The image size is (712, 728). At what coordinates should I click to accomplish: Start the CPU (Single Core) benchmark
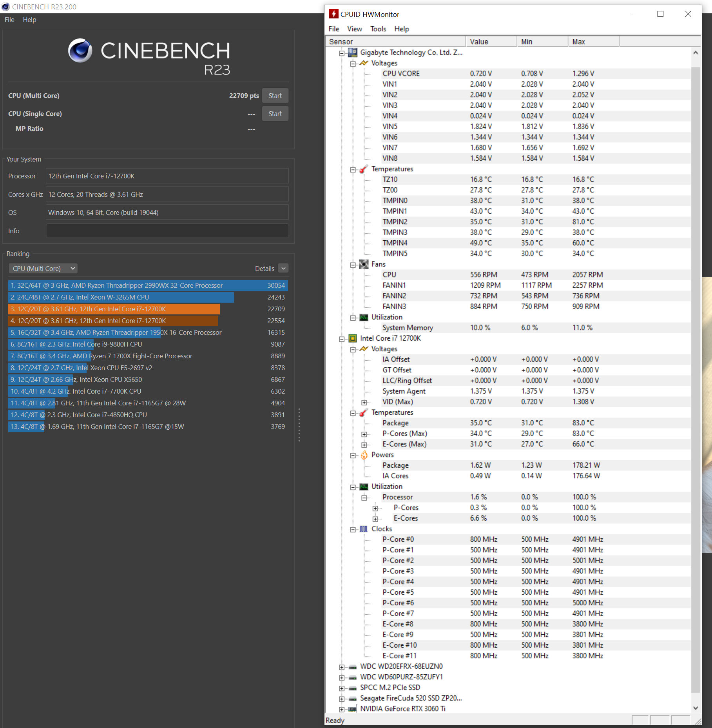[275, 114]
